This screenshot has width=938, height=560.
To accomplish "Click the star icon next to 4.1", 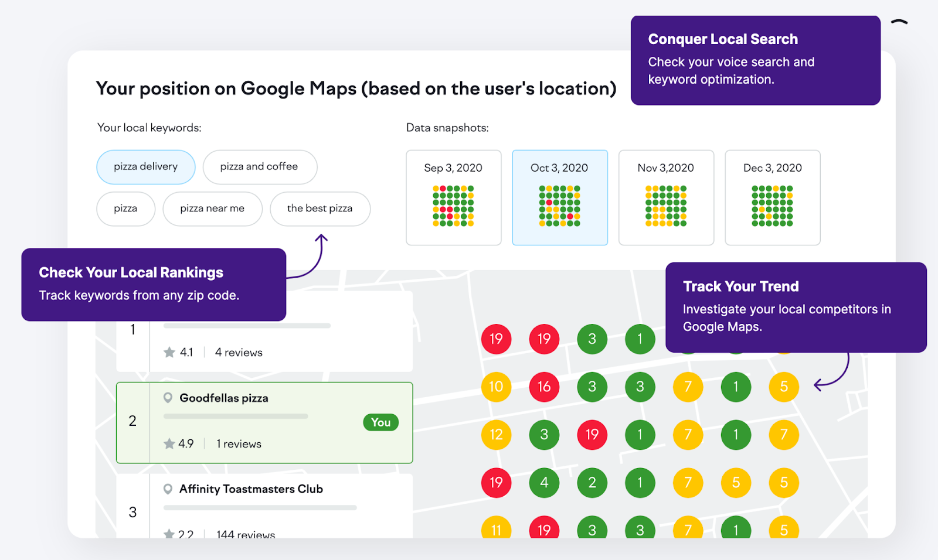I will click(169, 352).
